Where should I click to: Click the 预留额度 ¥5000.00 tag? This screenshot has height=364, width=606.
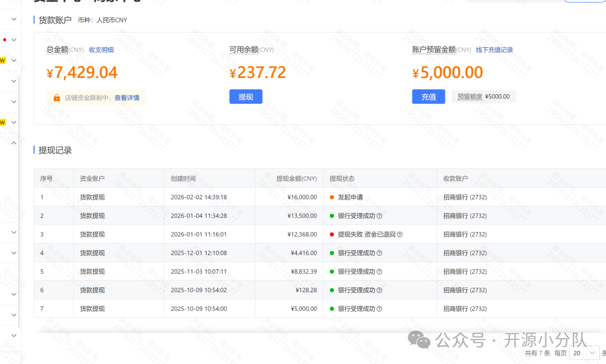point(484,96)
